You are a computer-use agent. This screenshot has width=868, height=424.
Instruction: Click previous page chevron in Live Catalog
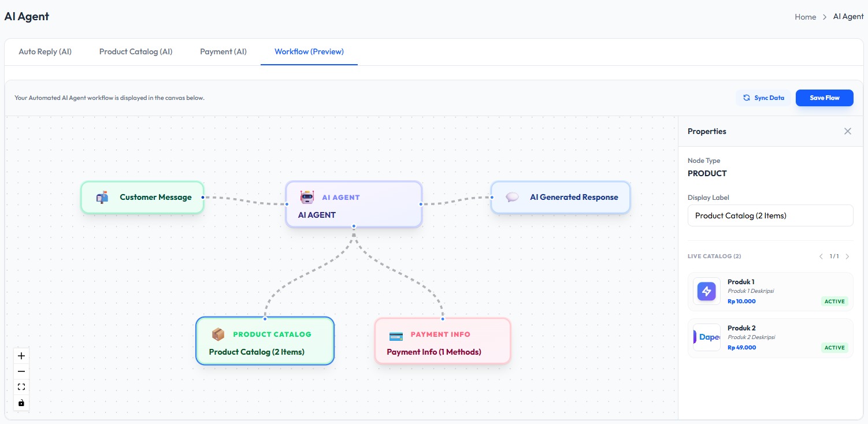point(821,256)
